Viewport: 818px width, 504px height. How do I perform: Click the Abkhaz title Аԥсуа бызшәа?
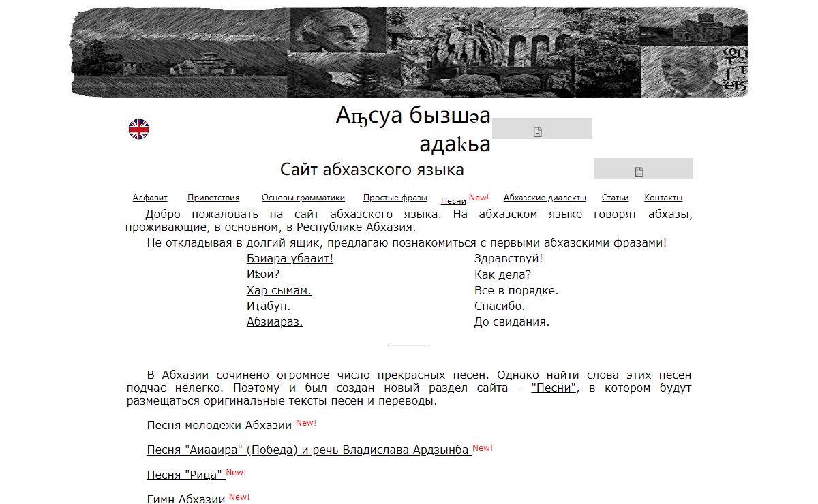[413, 116]
